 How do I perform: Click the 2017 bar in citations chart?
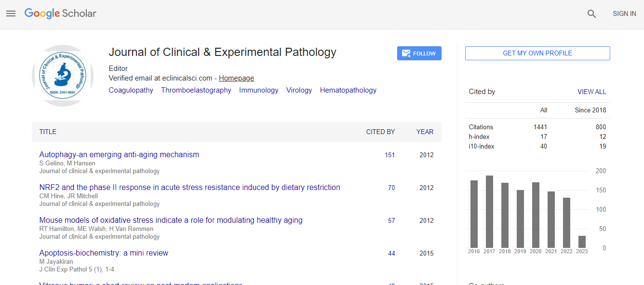pyautogui.click(x=489, y=212)
